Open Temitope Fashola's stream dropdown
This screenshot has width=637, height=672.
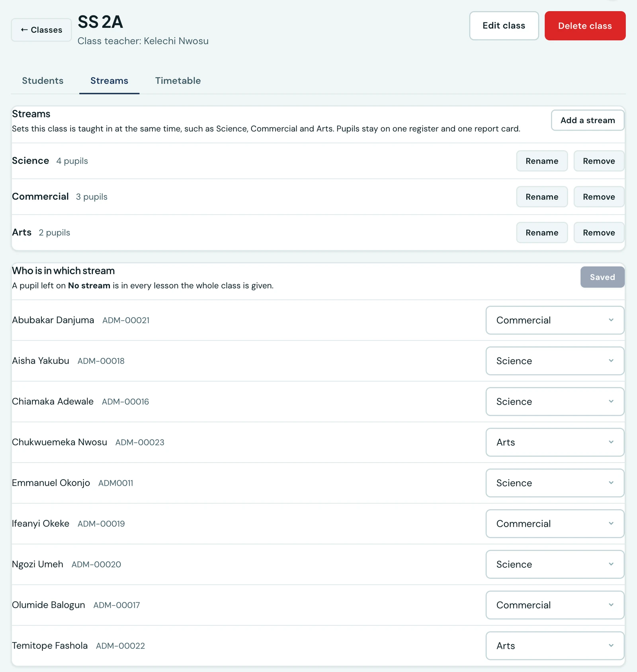pos(555,646)
